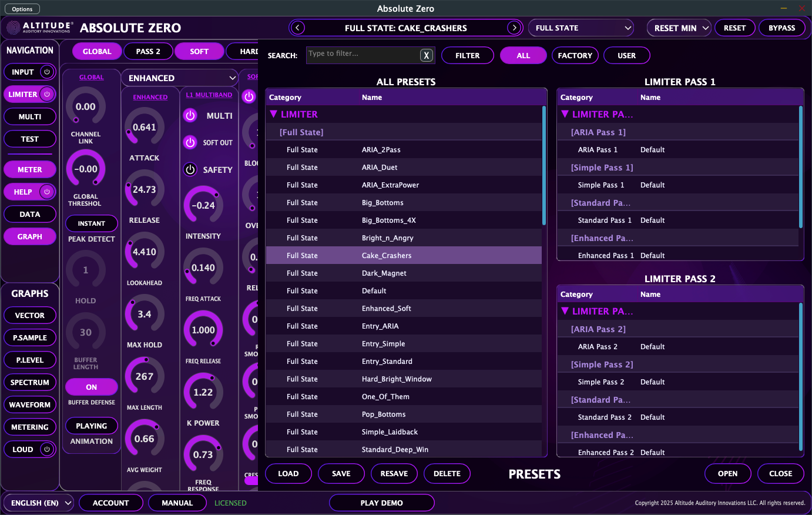Collapse the LIMITER presets group
This screenshot has width=812, height=515.
(x=273, y=114)
